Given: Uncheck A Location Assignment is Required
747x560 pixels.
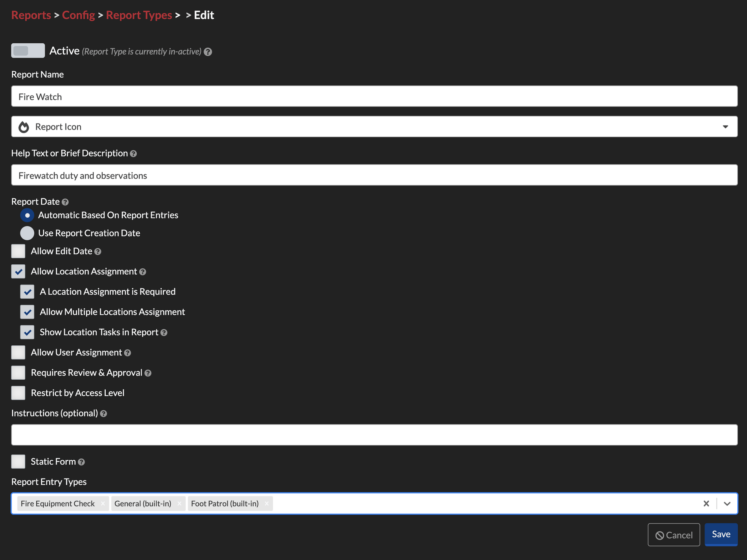Looking at the screenshot, I should click(27, 292).
